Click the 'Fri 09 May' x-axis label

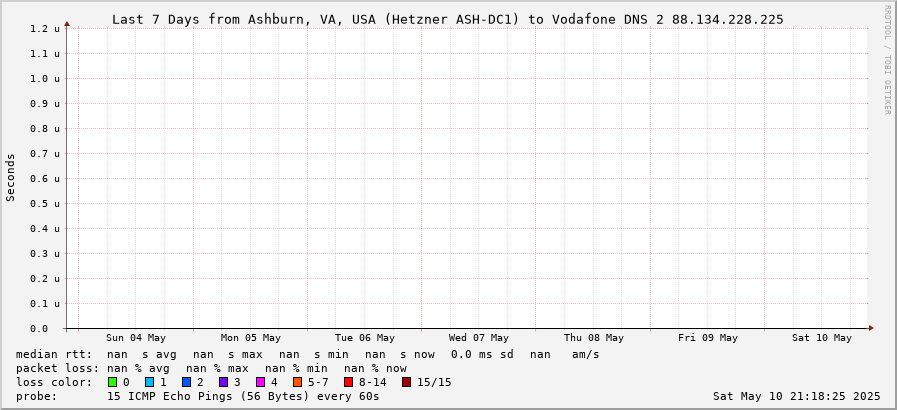(x=708, y=338)
